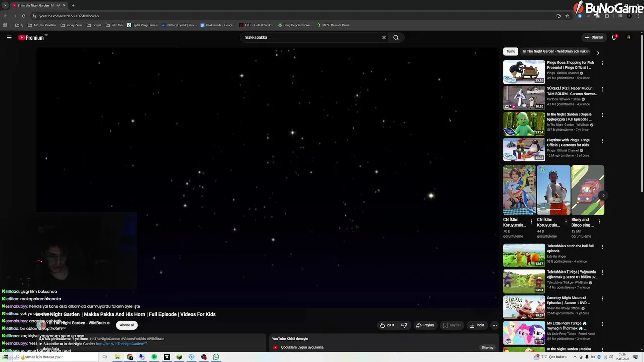Open the notifications bell

614,37
